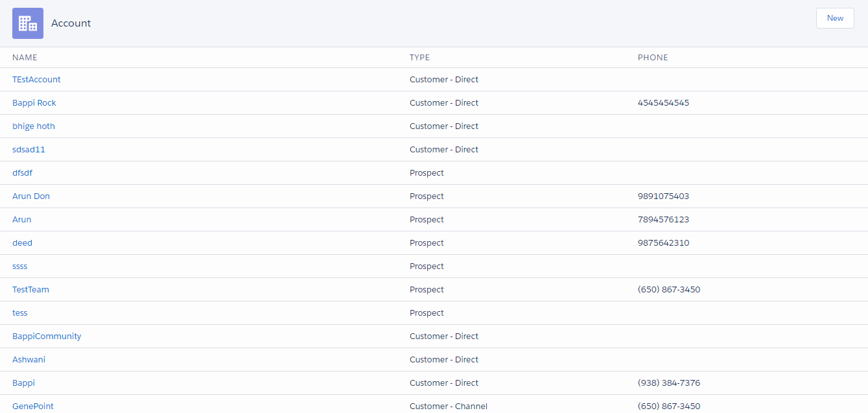Click GenePoint's Customer - Channel type
The image size is (868, 413).
pos(449,407)
